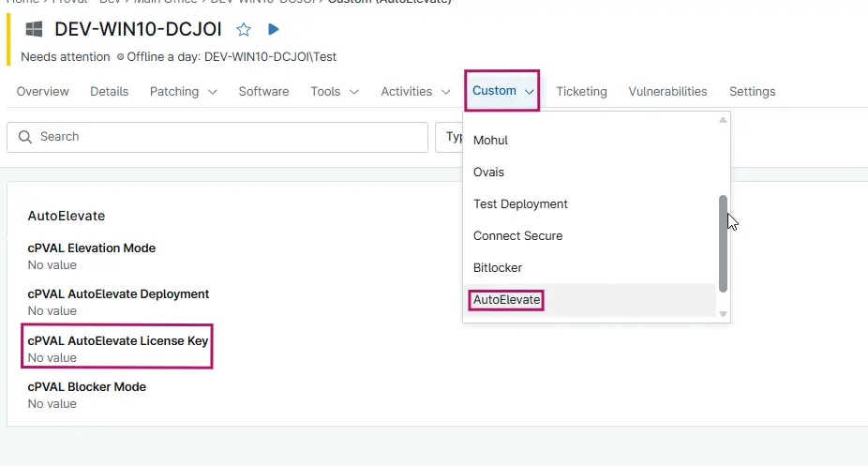
Task: Switch to the Overview tab
Action: (42, 91)
